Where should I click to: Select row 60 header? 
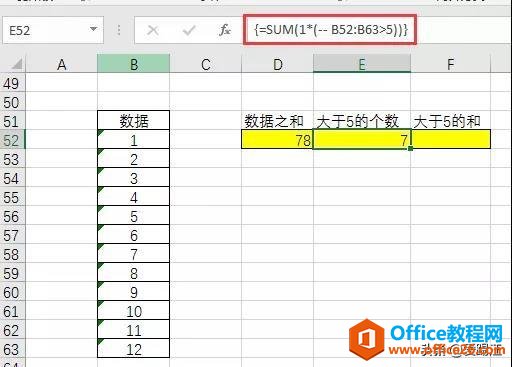(x=12, y=292)
